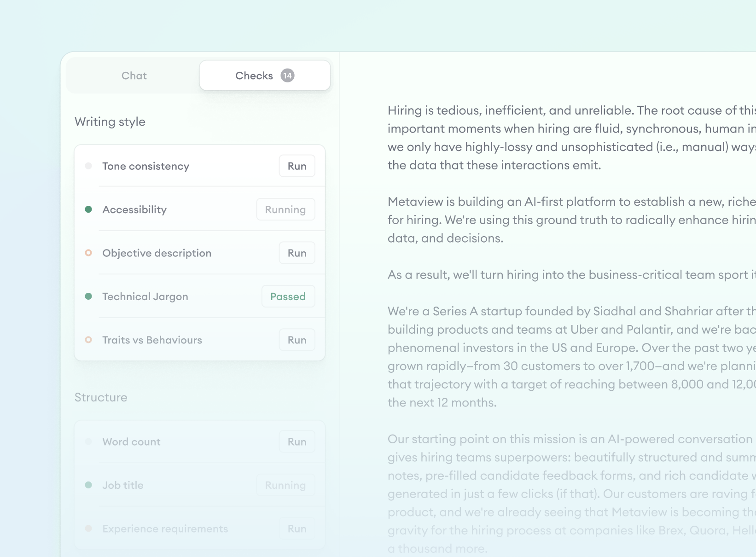Select the Experience requirements row label
The height and width of the screenshot is (557, 756).
(165, 529)
